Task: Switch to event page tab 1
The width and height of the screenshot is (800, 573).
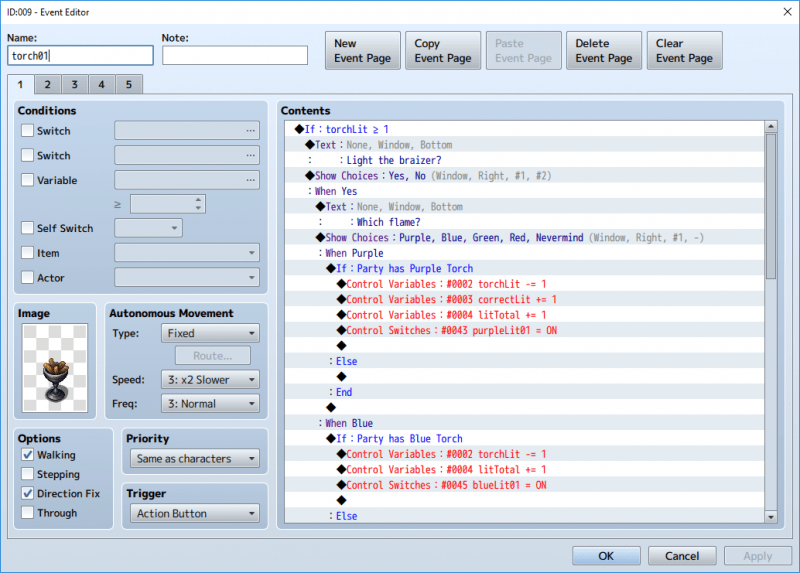Action: (x=20, y=85)
